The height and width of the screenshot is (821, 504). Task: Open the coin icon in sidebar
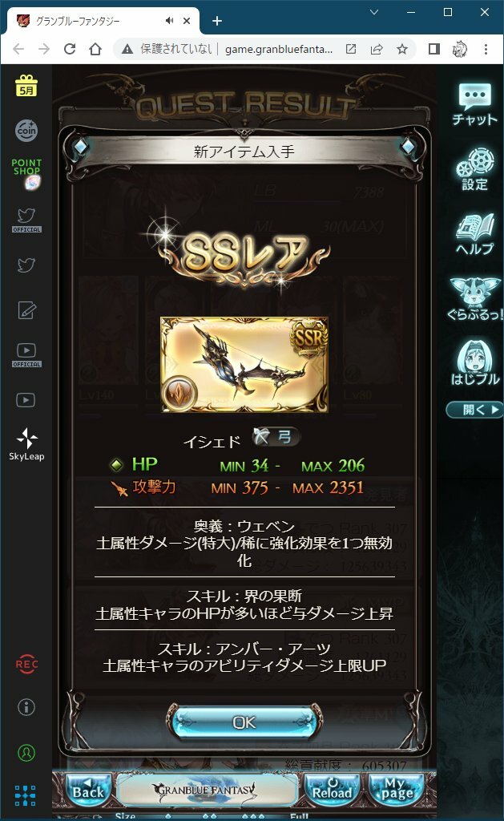26,131
